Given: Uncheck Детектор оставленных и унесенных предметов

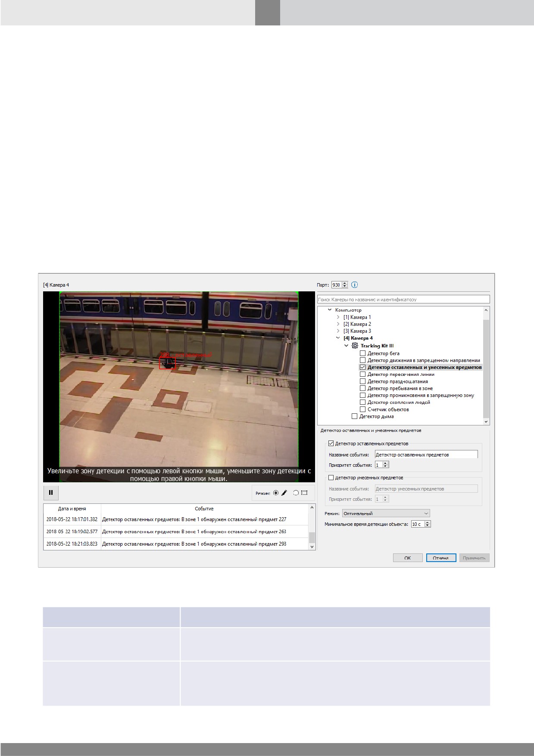Looking at the screenshot, I should (362, 367).
